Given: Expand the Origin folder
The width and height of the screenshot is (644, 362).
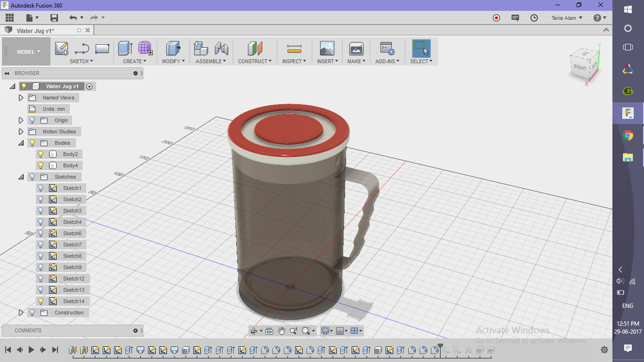Looking at the screenshot, I should pyautogui.click(x=21, y=120).
